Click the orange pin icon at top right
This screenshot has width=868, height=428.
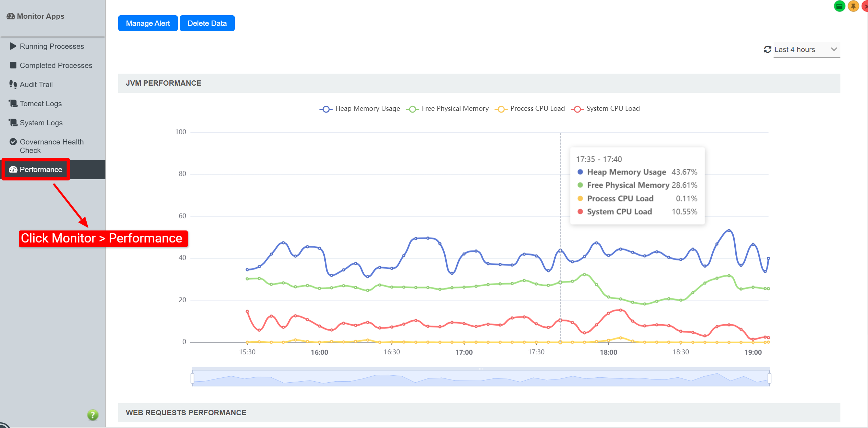tap(853, 6)
